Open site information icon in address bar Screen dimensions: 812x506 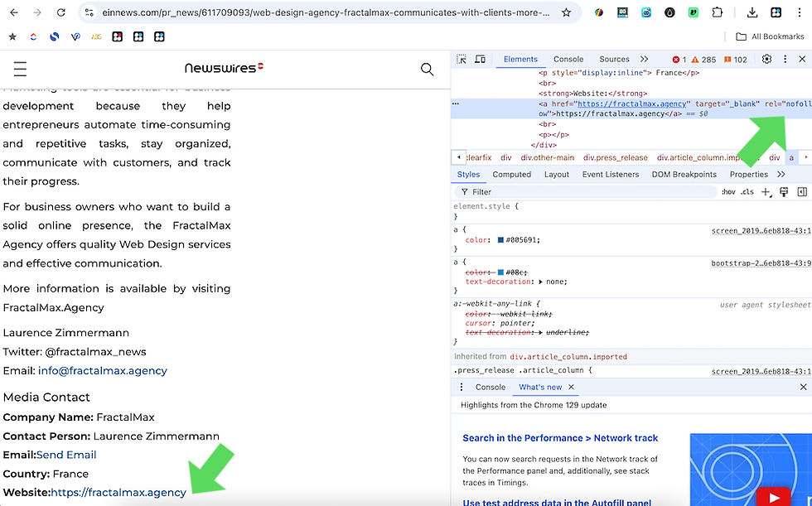coord(89,12)
